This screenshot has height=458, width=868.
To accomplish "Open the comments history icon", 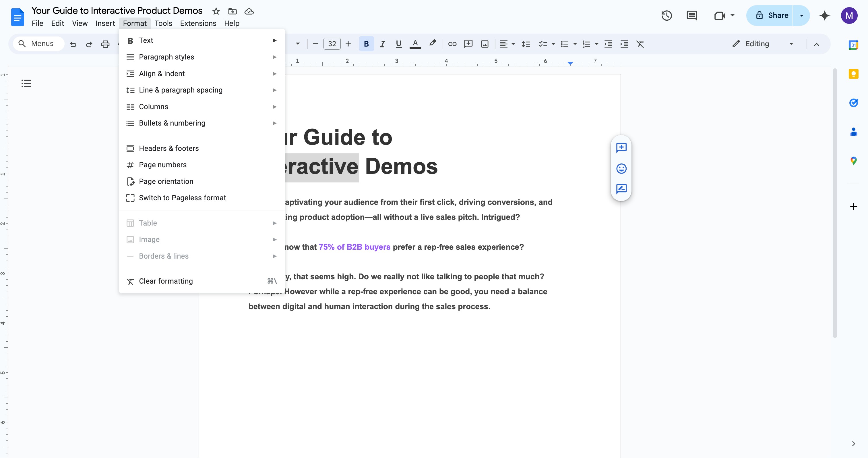I will pyautogui.click(x=692, y=16).
